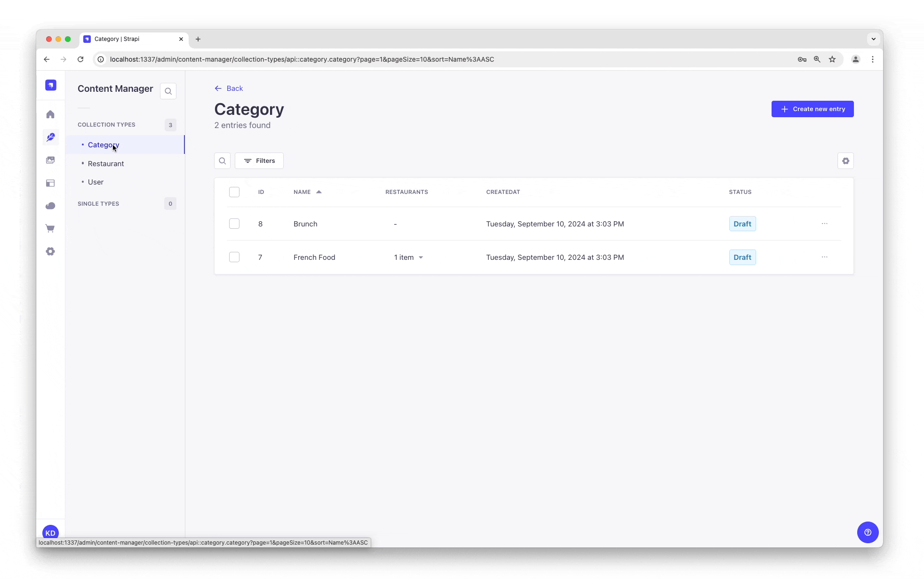
Task: Enable the select-all entries checkbox
Action: pos(234,192)
